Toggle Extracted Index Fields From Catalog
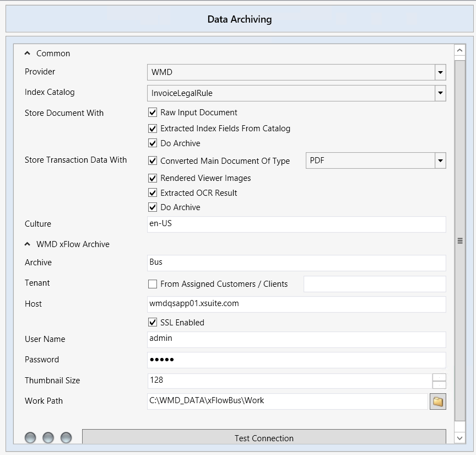Viewport: 476px width, 455px height. [x=153, y=129]
